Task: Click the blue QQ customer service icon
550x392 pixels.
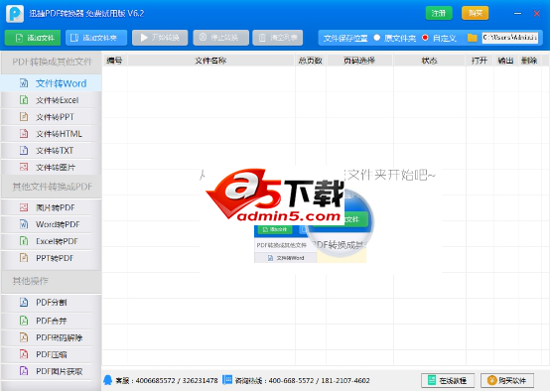Action: pos(108,380)
